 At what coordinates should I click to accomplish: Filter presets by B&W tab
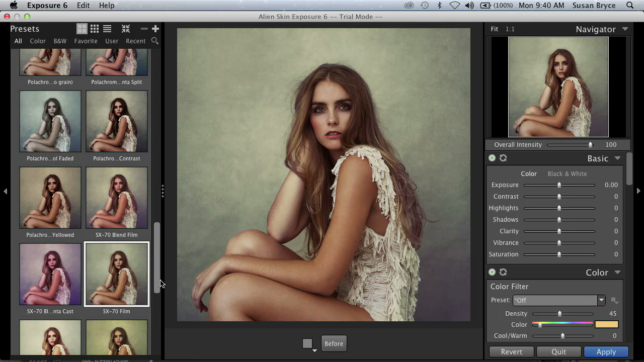pyautogui.click(x=60, y=41)
